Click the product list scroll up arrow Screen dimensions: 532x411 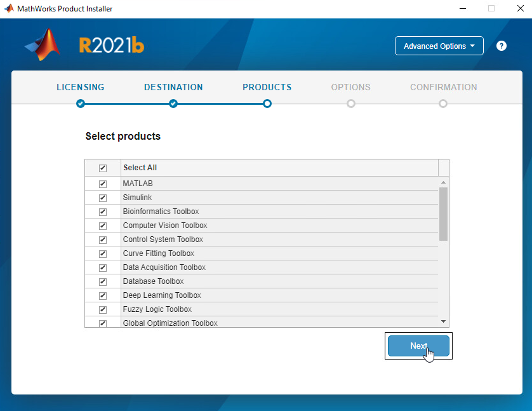[x=443, y=183]
